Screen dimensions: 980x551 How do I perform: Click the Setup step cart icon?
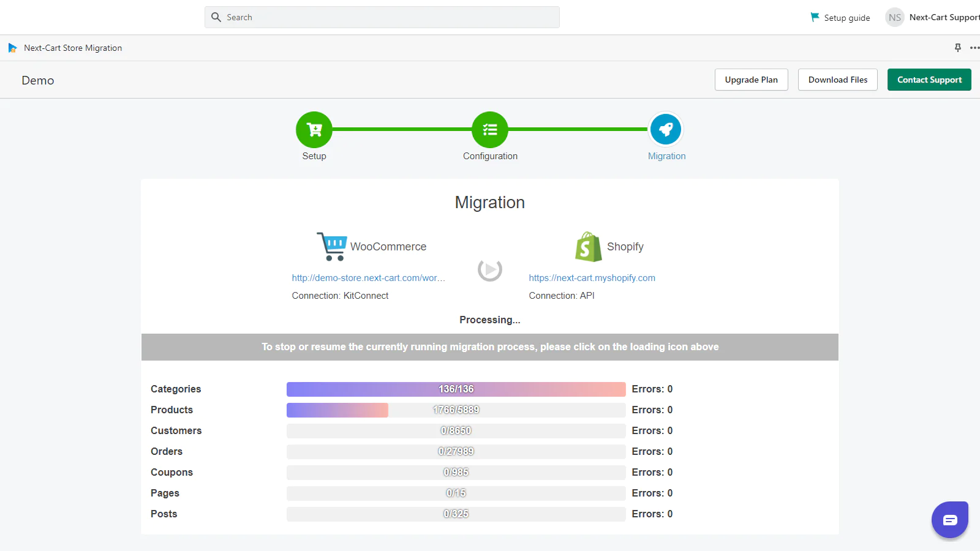(x=314, y=130)
